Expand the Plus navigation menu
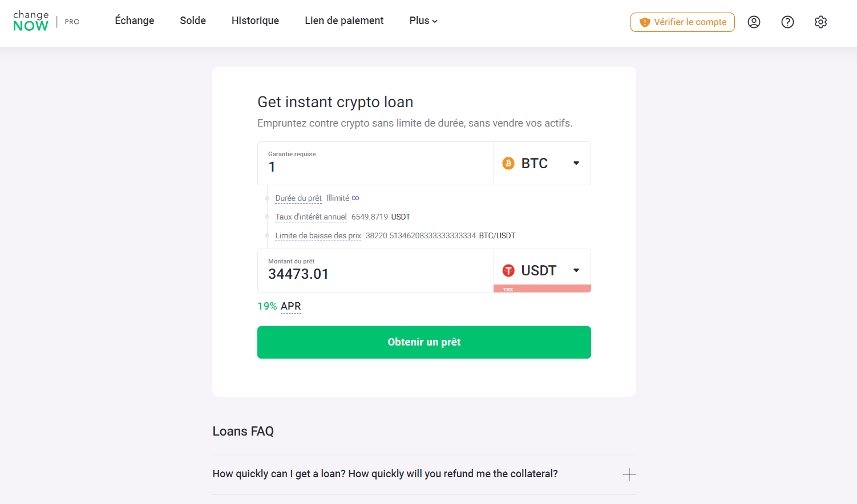This screenshot has height=504, width=857. [423, 21]
